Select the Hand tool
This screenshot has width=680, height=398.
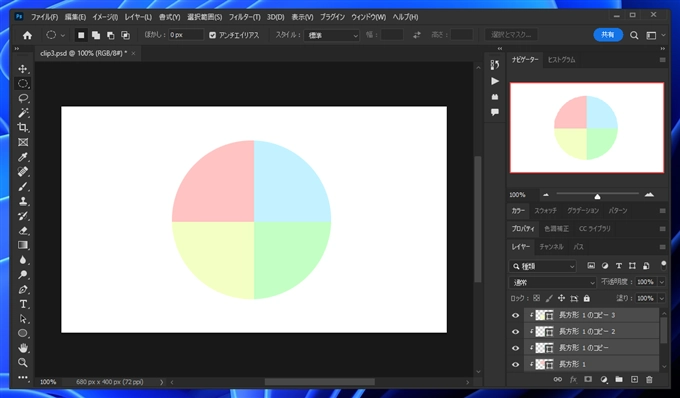click(23, 348)
